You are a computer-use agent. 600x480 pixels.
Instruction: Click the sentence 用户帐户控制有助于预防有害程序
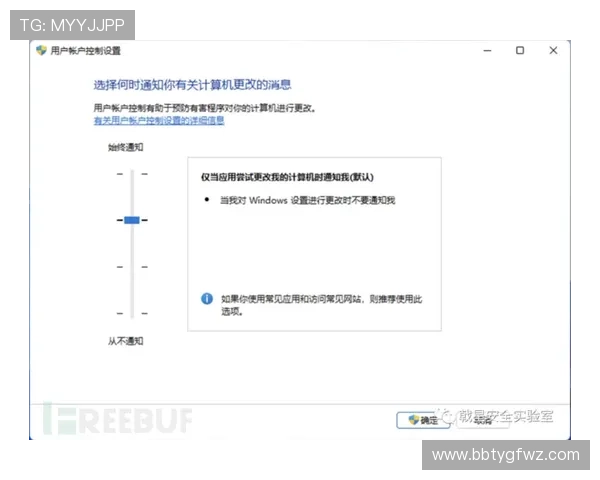point(205,108)
